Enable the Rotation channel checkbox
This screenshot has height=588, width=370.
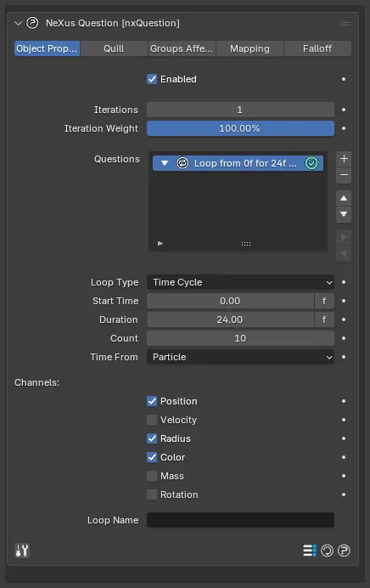pyautogui.click(x=152, y=495)
